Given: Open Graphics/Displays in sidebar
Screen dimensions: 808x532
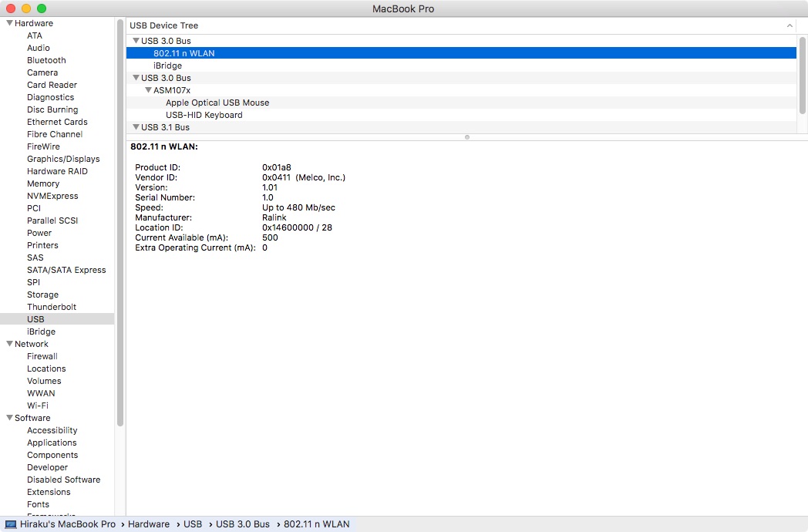Looking at the screenshot, I should click(x=63, y=159).
